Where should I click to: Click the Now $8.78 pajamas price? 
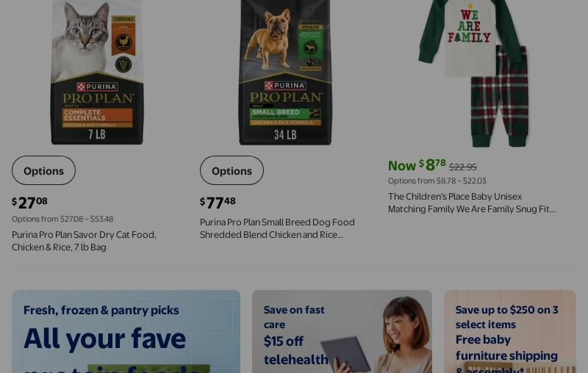417,164
